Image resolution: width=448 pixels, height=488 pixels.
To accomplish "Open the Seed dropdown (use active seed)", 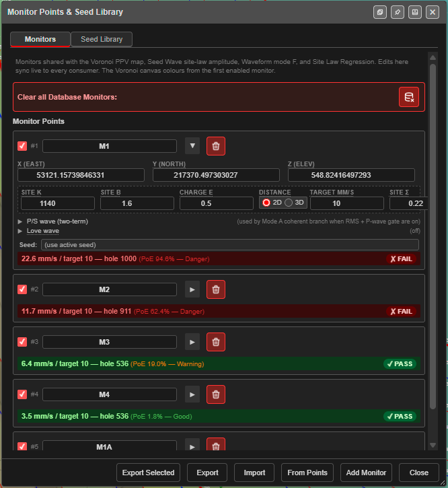I will [230, 244].
